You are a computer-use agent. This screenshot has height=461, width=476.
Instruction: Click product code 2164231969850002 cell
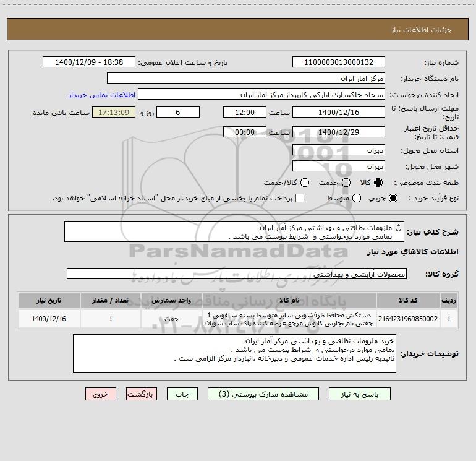point(408,319)
